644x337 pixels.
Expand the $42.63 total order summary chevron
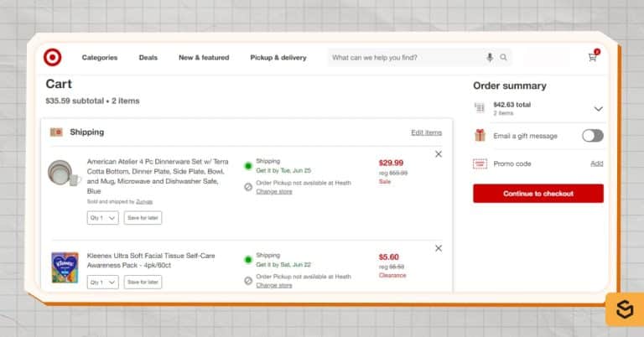coord(599,109)
